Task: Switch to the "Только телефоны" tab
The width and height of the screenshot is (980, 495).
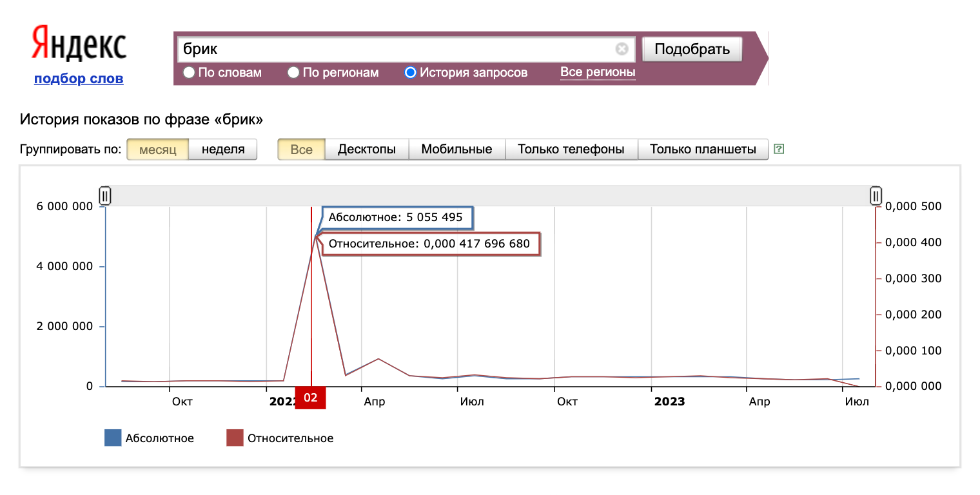Action: click(571, 150)
